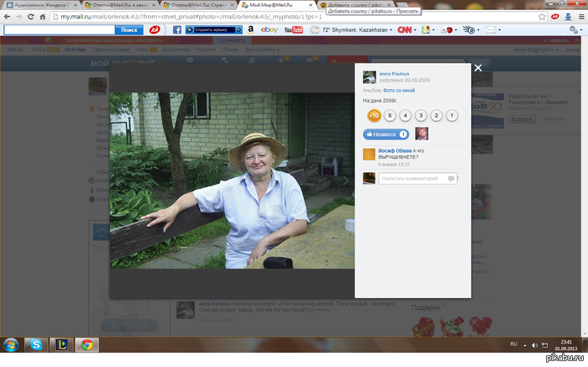Open the Facebook toolbar icon
This screenshot has height=367, width=588.
pyautogui.click(x=177, y=29)
